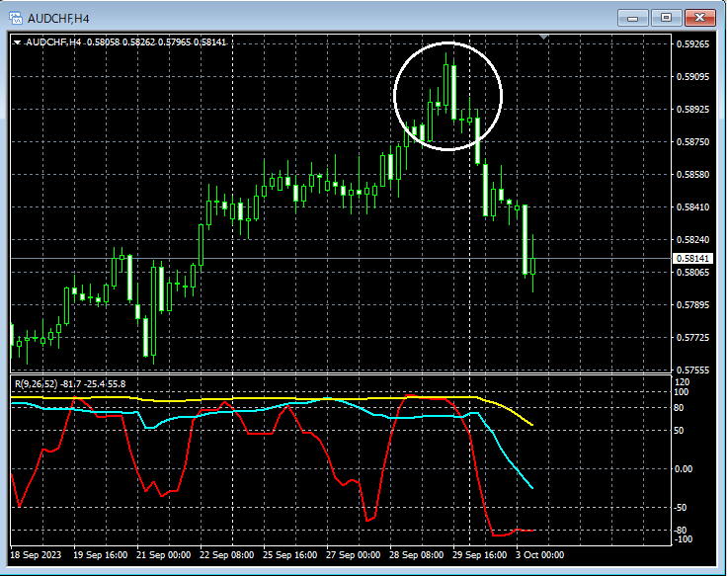The image size is (728, 576).
Task: Click the chart shift marker triangle
Action: tap(543, 37)
